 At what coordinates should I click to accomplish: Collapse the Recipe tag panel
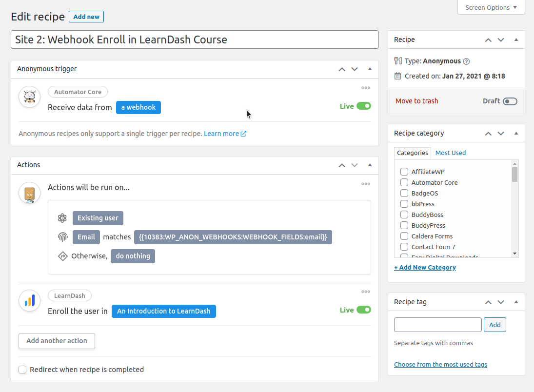pos(516,302)
